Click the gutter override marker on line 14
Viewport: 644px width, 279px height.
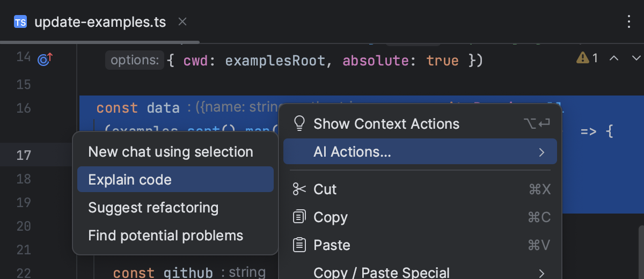45,59
